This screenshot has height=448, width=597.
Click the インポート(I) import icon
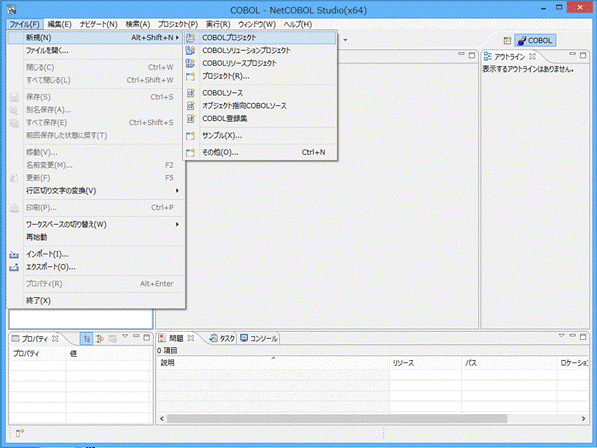click(14, 254)
